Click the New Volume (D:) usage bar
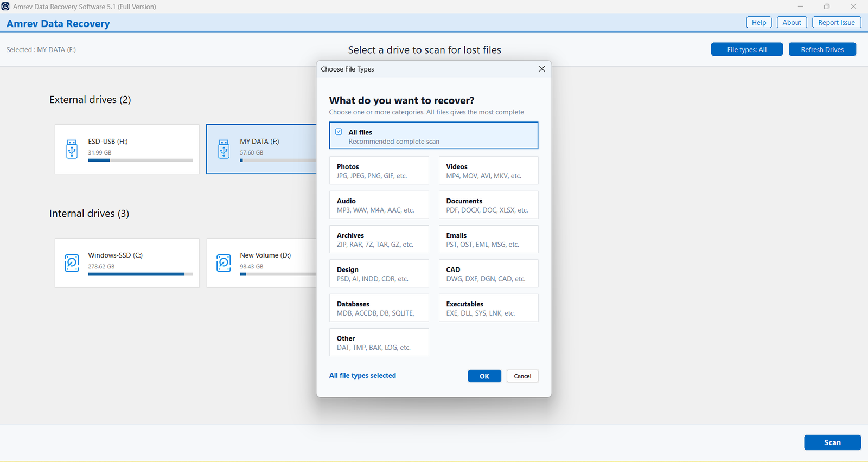This screenshot has width=868, height=462. click(x=278, y=274)
